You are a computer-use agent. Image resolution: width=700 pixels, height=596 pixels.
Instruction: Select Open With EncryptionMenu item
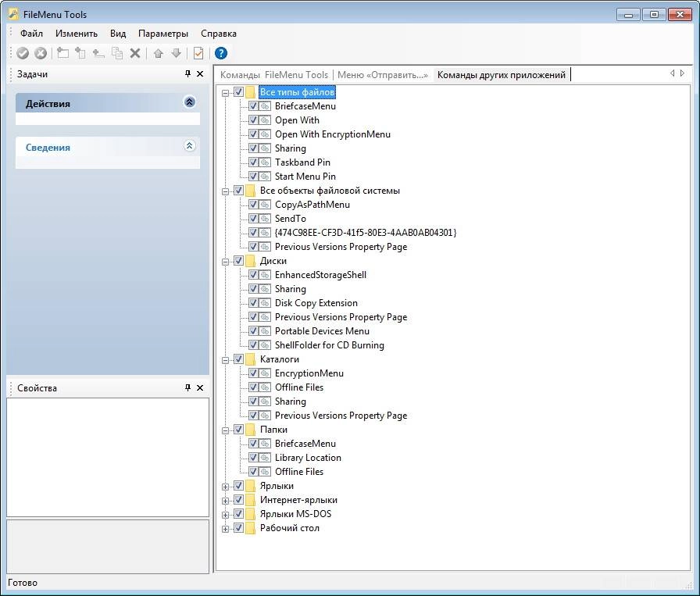pyautogui.click(x=333, y=134)
